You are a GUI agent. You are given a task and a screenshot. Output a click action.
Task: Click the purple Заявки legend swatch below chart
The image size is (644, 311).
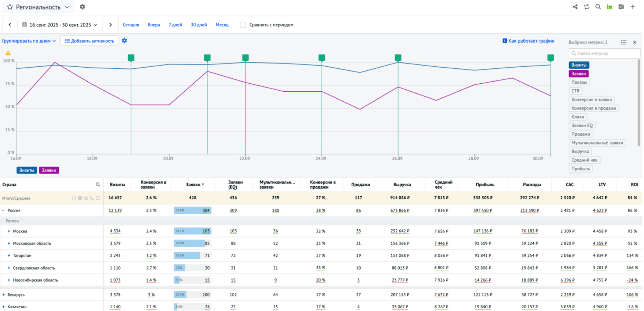(x=49, y=171)
